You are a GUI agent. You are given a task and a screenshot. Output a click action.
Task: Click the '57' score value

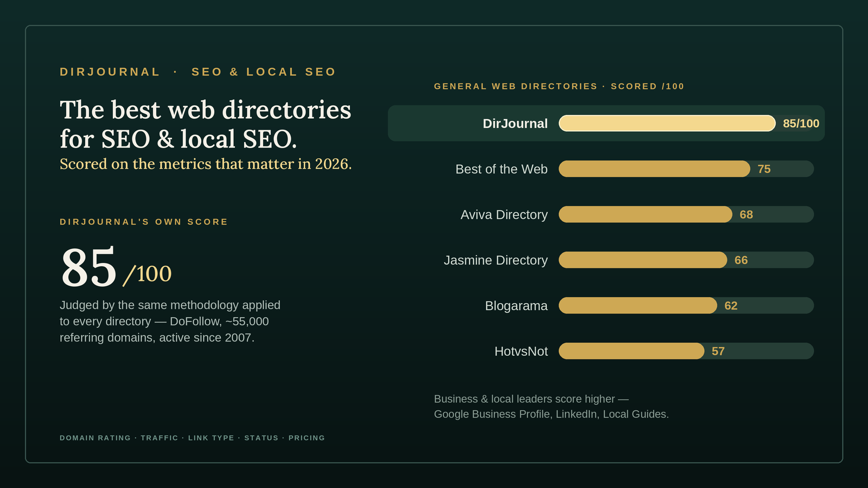(718, 351)
